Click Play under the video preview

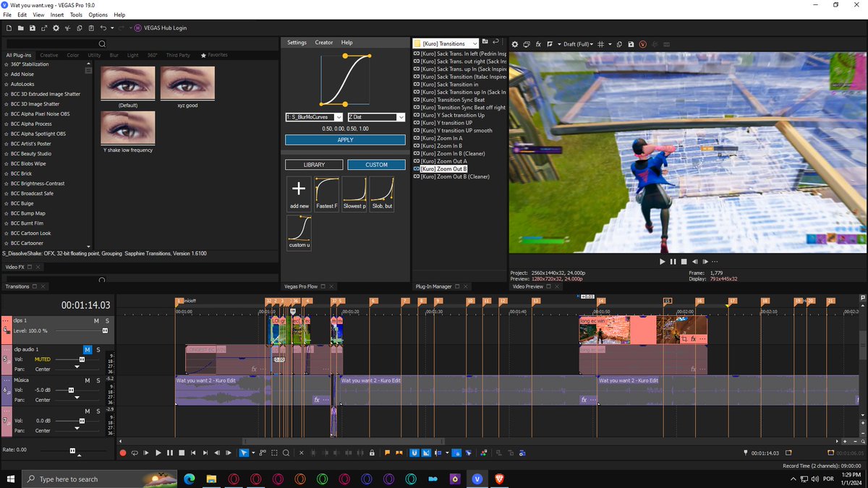pyautogui.click(x=661, y=262)
